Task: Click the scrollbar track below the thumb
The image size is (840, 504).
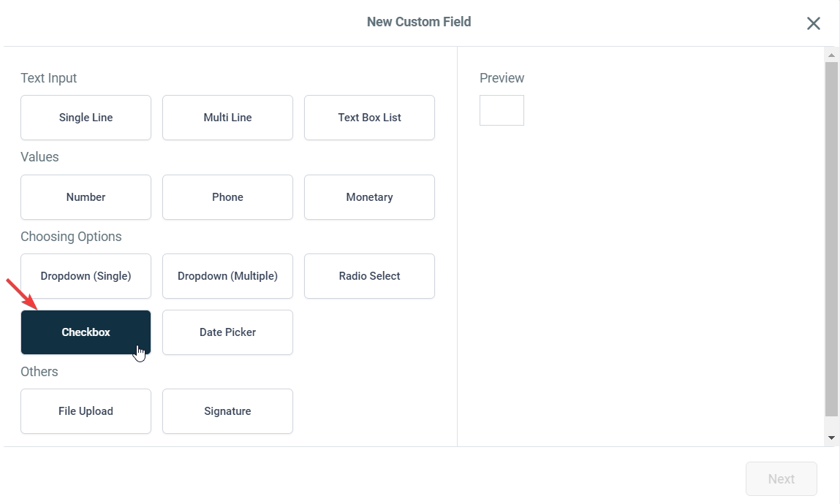Action: pyautogui.click(x=831, y=424)
